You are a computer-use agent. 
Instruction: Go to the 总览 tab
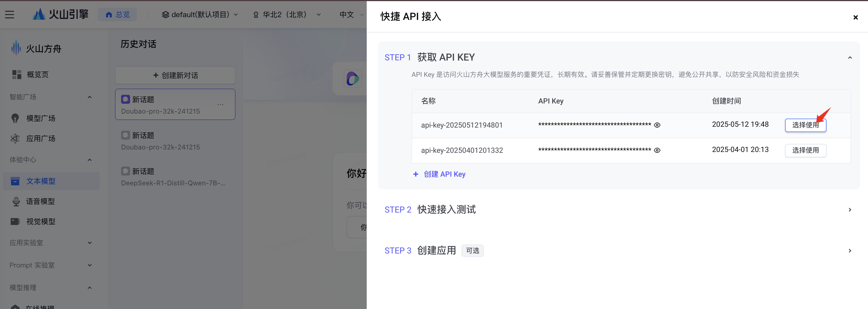point(117,15)
